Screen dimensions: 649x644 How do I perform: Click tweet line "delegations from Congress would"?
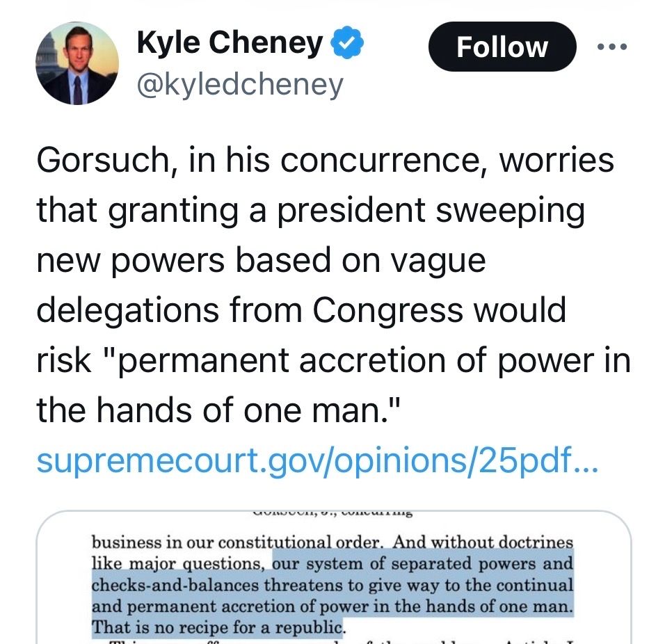(301, 310)
